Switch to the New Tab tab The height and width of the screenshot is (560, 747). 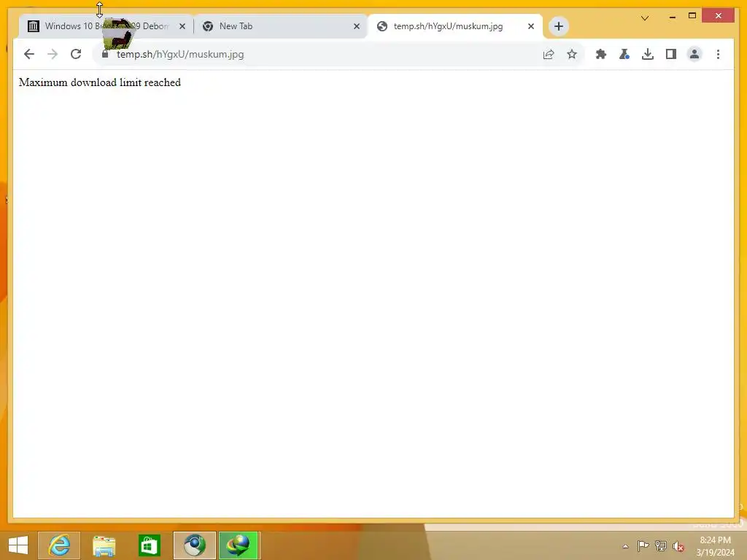[x=280, y=26]
